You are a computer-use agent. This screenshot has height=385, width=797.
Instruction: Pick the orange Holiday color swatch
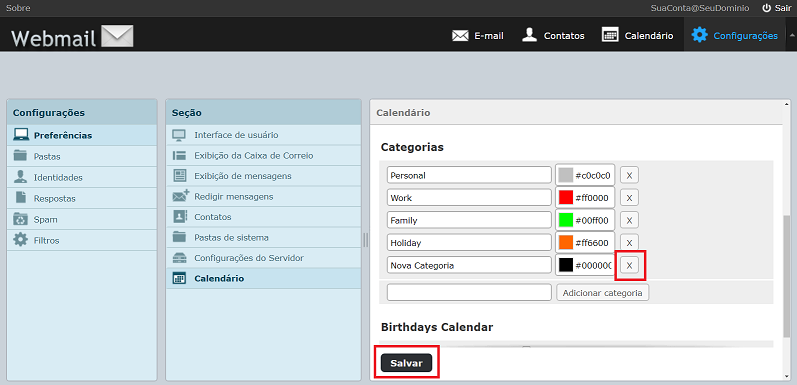(566, 243)
